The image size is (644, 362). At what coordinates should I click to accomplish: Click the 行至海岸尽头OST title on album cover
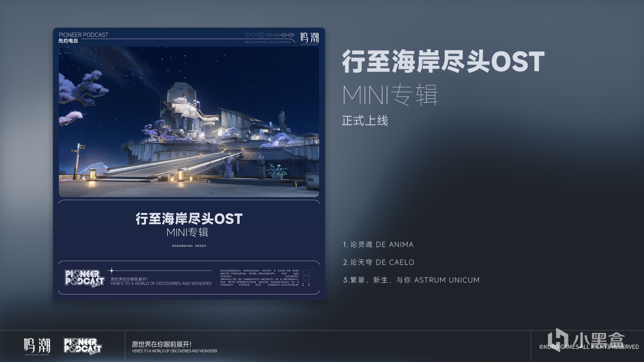[x=189, y=219]
